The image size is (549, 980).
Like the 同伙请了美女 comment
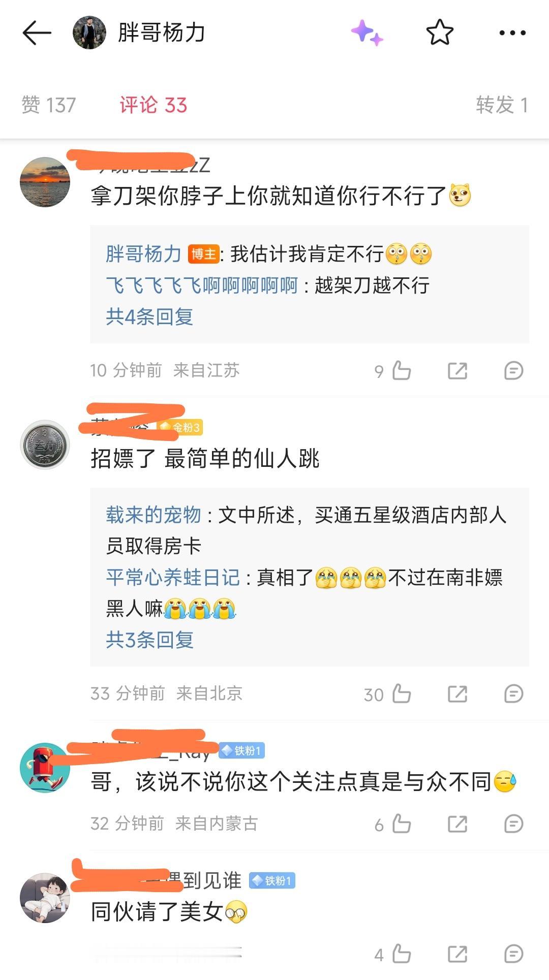click(401, 954)
